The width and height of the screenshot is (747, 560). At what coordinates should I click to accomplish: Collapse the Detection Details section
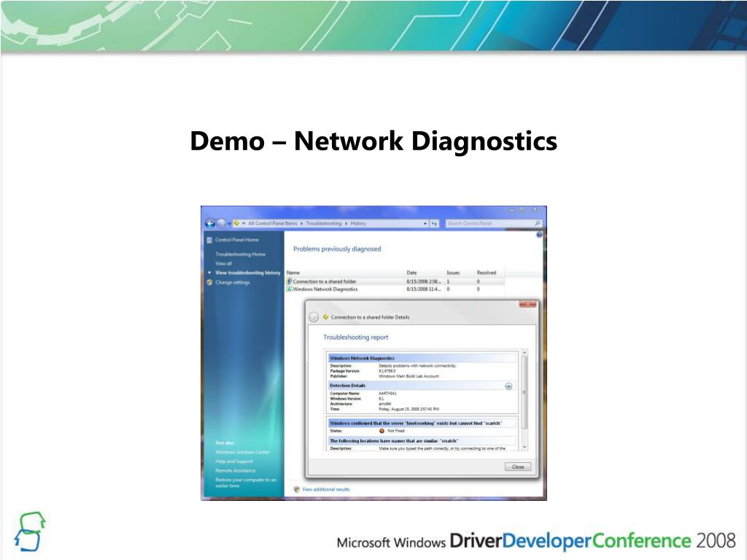(x=508, y=386)
